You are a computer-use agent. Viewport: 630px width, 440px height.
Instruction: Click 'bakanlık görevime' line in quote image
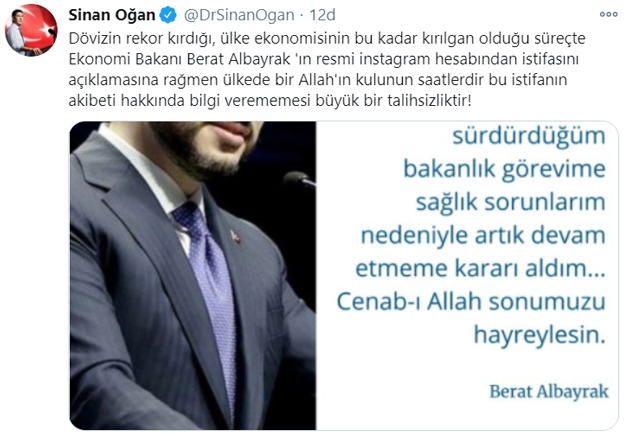504,170
